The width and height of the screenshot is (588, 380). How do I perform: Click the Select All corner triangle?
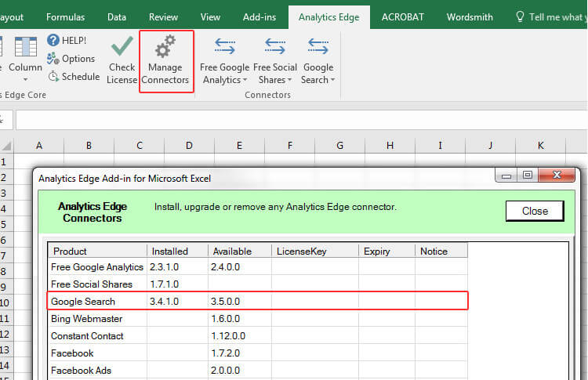[7, 146]
